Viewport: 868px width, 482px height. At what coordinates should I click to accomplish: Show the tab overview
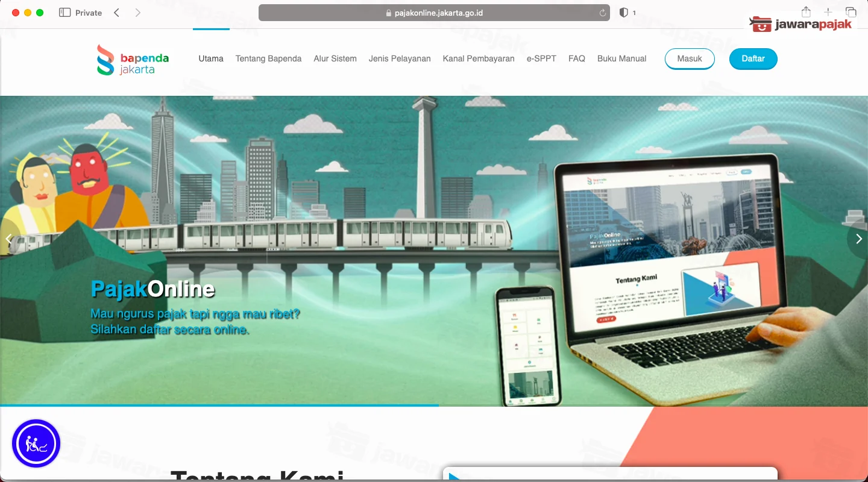[851, 12]
